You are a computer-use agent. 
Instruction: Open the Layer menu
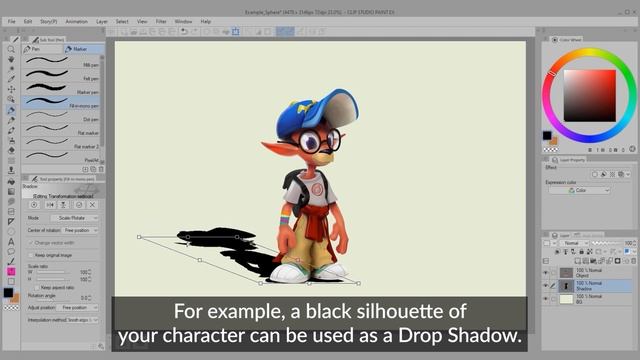[102, 21]
